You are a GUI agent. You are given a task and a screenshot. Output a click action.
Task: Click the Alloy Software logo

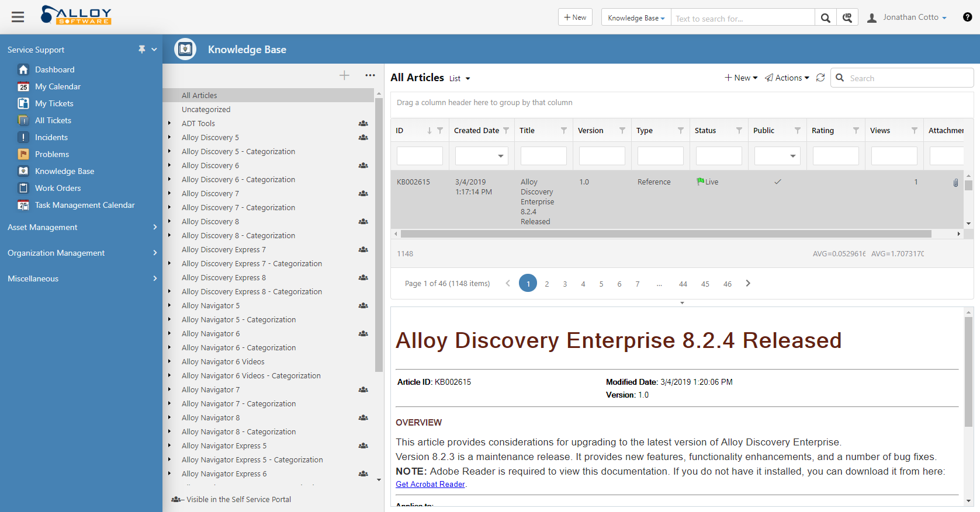tap(76, 15)
